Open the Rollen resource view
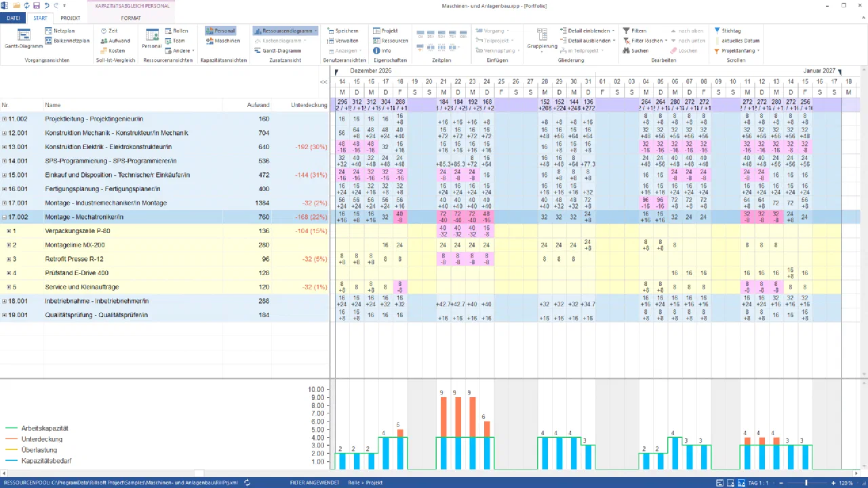868x488 pixels. click(x=176, y=30)
